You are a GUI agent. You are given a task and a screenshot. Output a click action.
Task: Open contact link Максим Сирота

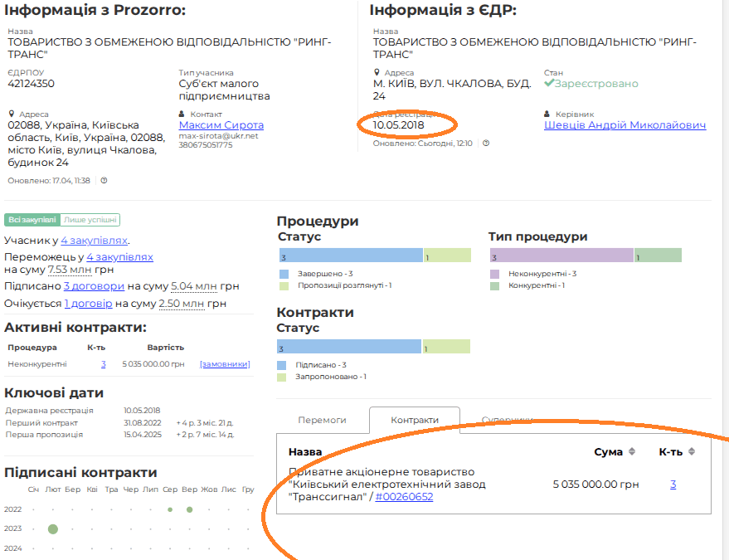(221, 125)
